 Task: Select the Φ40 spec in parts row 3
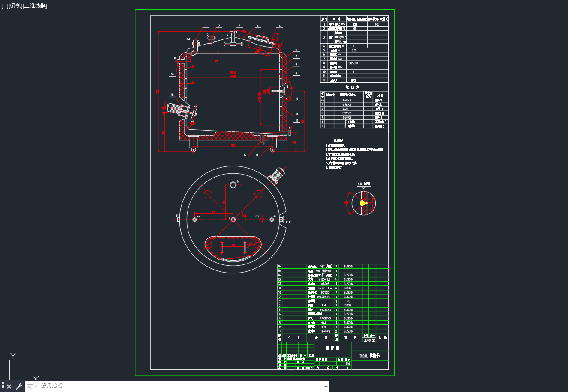tap(323, 323)
